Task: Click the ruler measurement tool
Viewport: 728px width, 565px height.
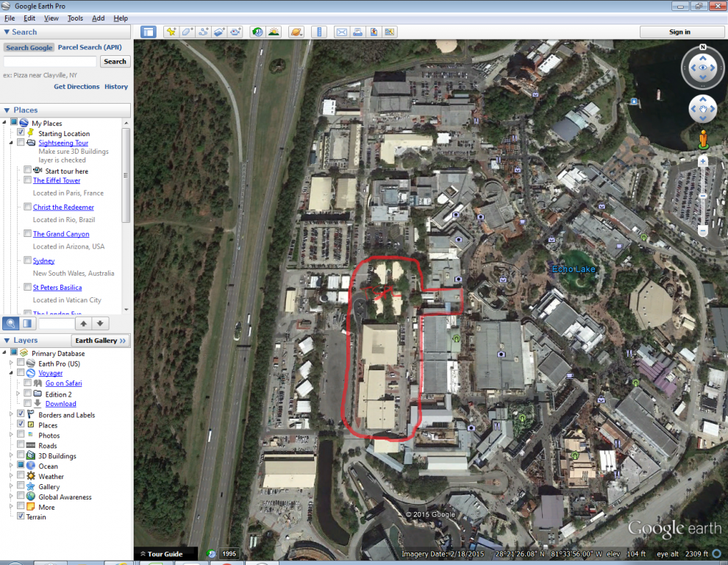Action: [x=318, y=32]
